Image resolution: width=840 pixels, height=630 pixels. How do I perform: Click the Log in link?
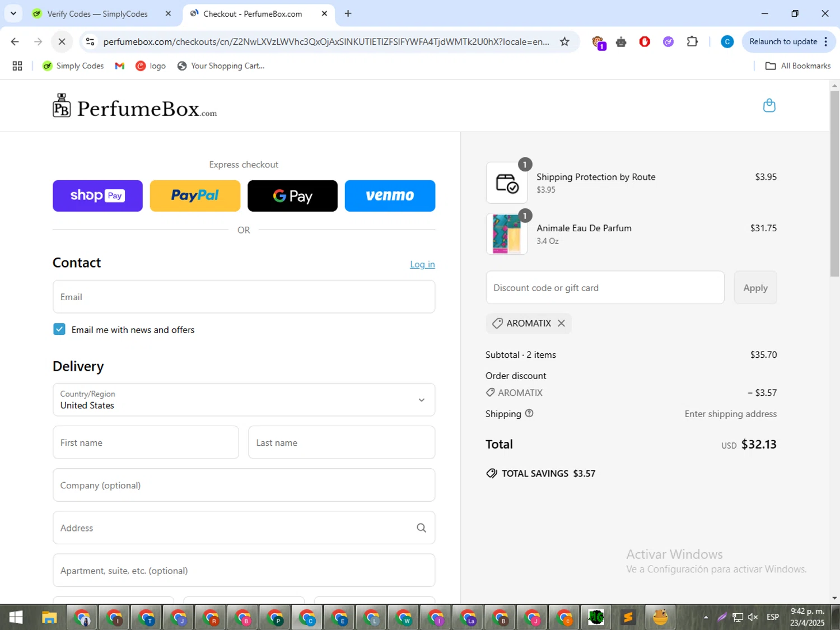pyautogui.click(x=422, y=264)
